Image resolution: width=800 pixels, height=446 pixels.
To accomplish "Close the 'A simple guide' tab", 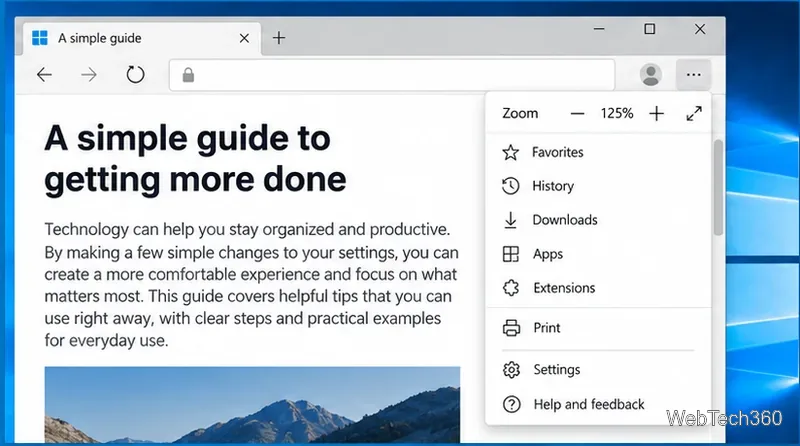I will pyautogui.click(x=244, y=38).
